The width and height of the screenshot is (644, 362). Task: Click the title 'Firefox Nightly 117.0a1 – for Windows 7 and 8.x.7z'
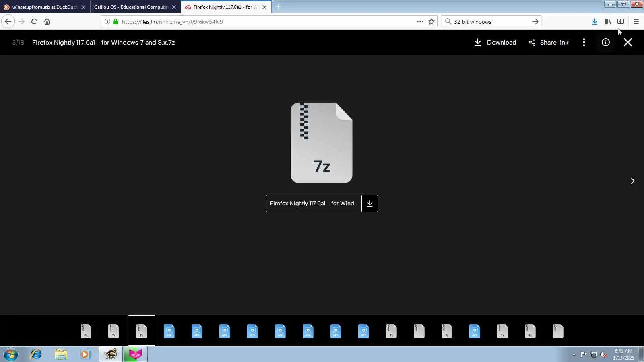click(103, 42)
